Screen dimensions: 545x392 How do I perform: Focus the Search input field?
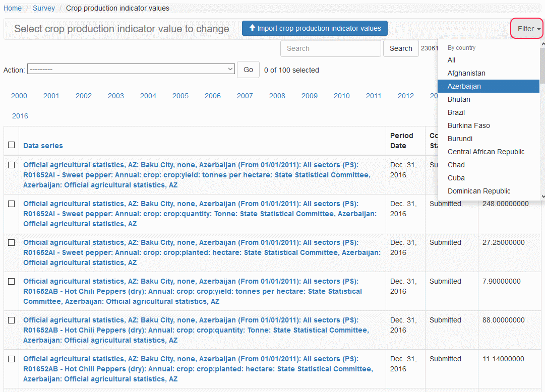330,48
